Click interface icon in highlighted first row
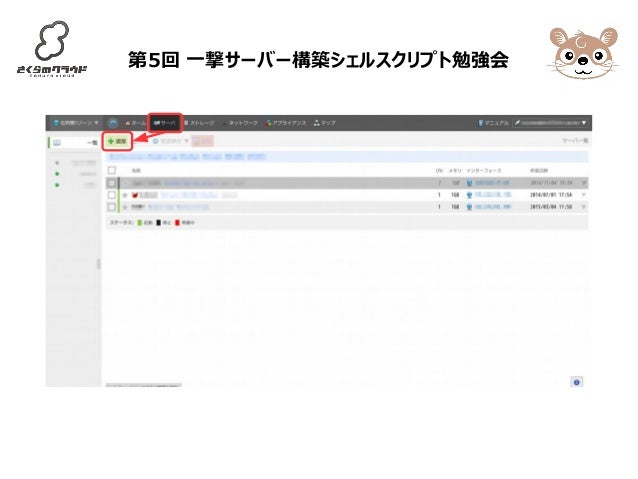This screenshot has width=638, height=479. click(x=469, y=183)
